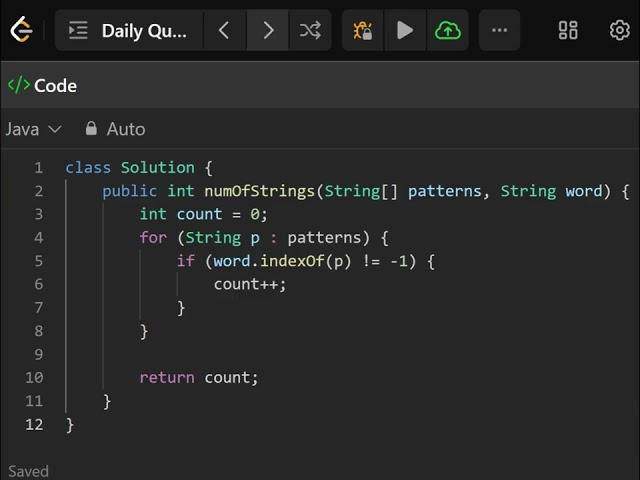Place cursor on count++ line
This screenshot has width=640, height=480.
click(x=250, y=284)
